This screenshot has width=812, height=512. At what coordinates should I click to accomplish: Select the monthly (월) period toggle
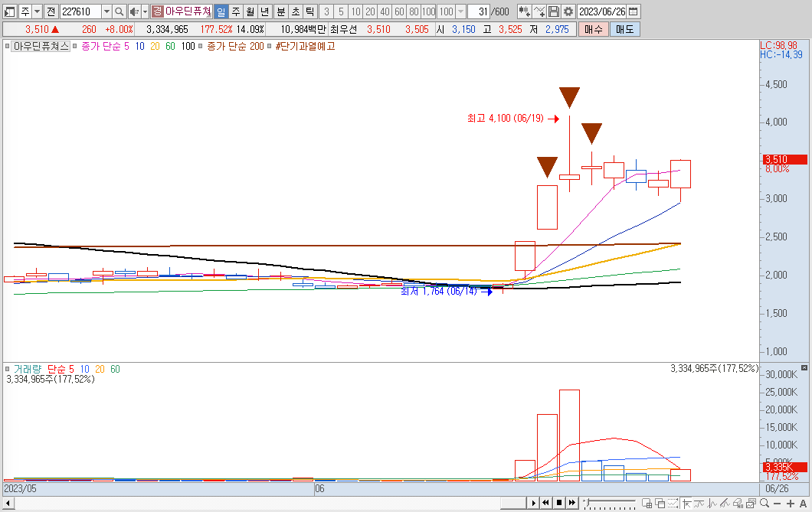[x=250, y=11]
